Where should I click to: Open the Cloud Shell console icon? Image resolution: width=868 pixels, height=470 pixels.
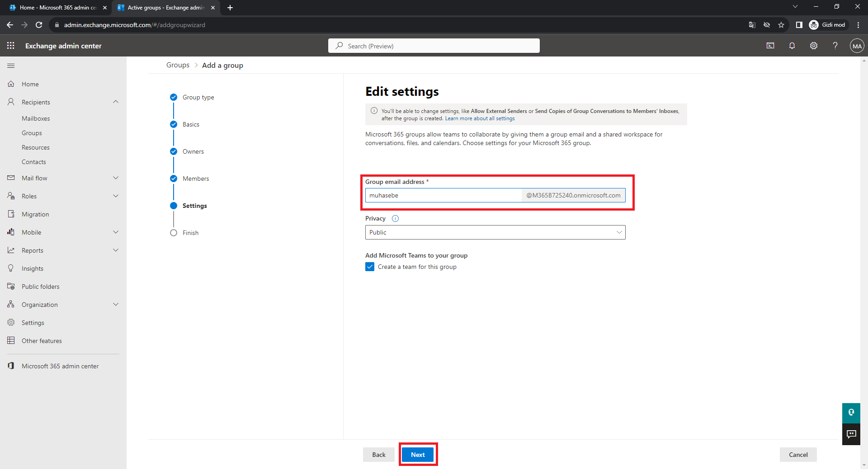(x=770, y=46)
